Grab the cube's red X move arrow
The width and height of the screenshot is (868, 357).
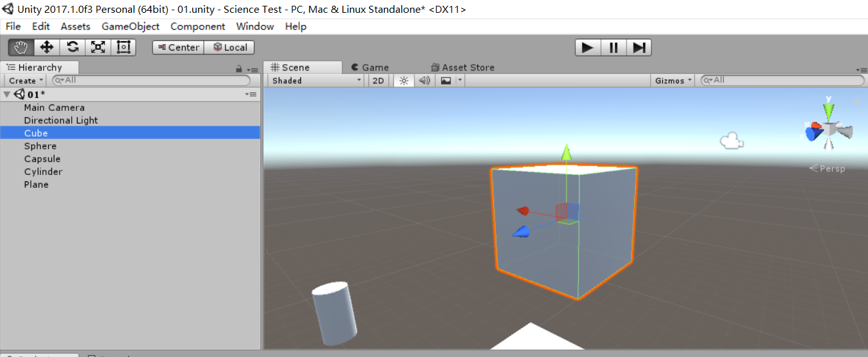tap(524, 211)
